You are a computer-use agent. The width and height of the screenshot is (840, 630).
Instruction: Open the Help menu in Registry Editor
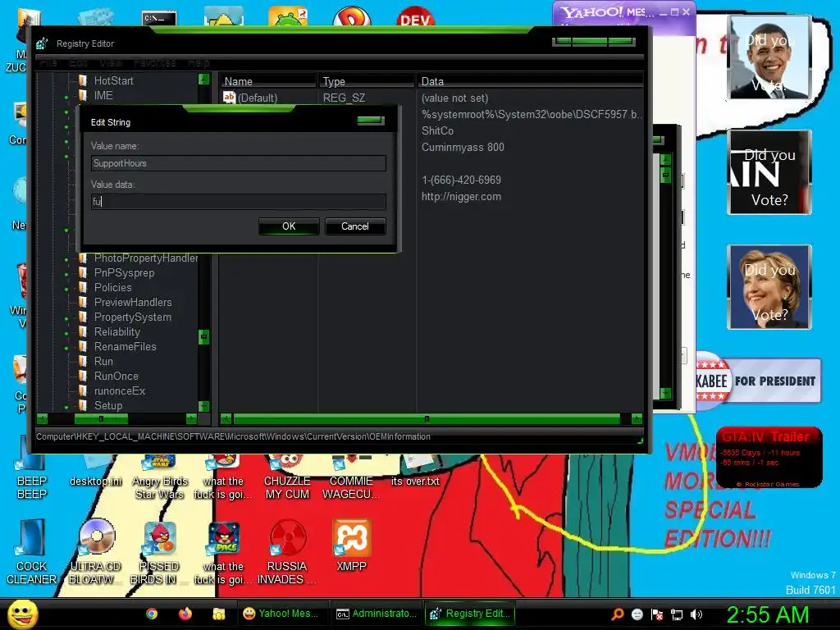pyautogui.click(x=199, y=63)
